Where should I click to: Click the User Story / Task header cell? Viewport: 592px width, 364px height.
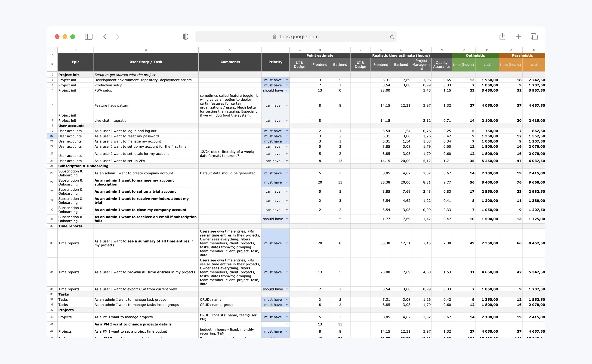(146, 62)
